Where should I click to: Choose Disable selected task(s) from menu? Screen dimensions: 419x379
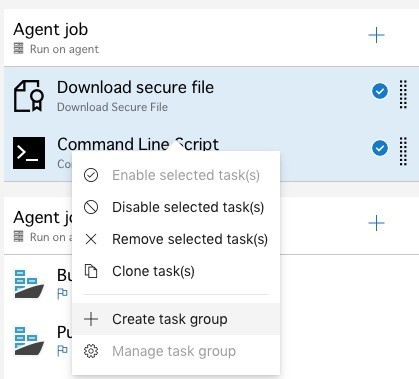[x=176, y=207]
